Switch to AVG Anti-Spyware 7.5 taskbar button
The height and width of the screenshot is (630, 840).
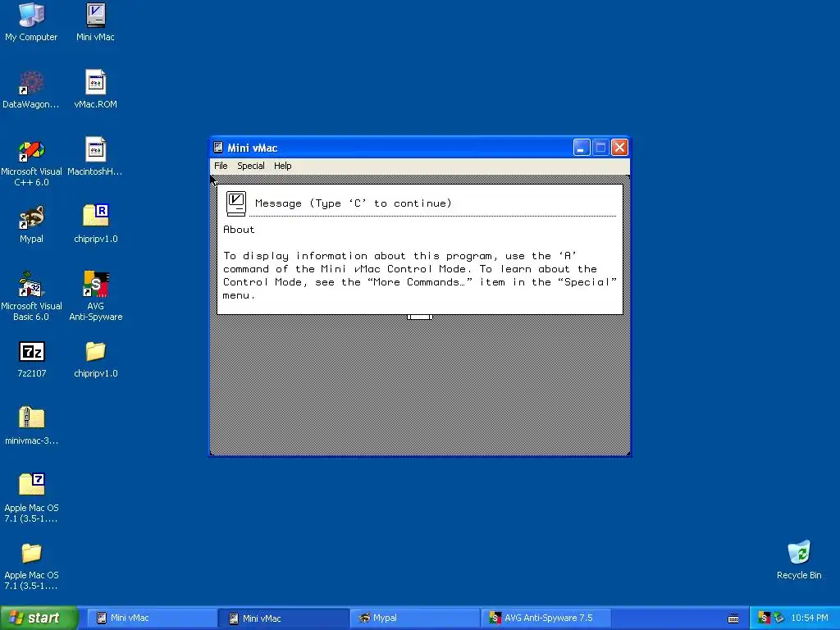(546, 619)
